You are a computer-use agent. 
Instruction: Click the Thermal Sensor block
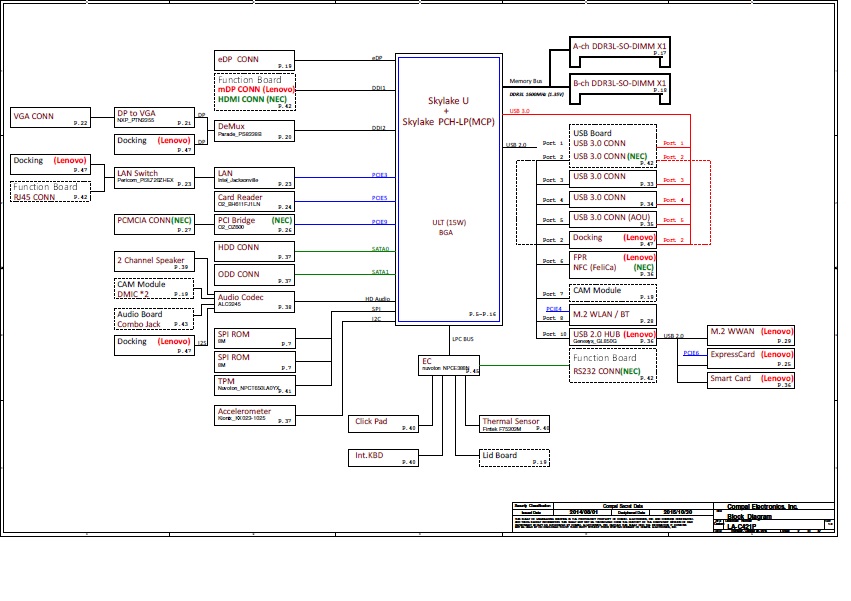pos(515,423)
